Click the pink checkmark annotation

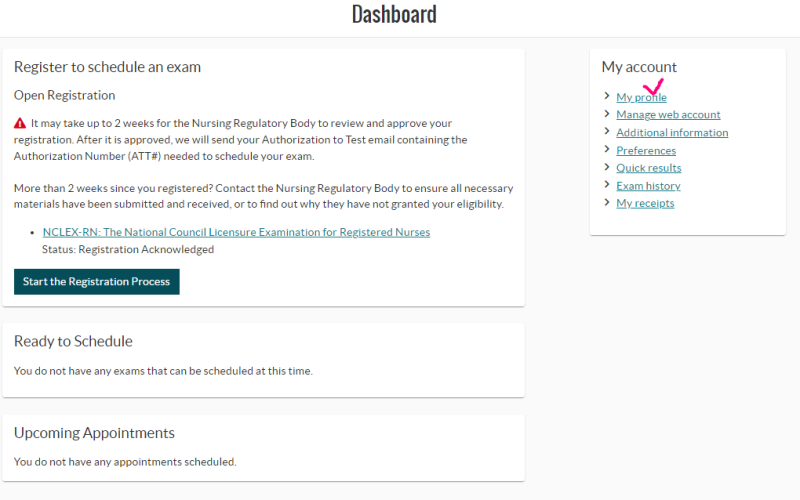point(654,87)
